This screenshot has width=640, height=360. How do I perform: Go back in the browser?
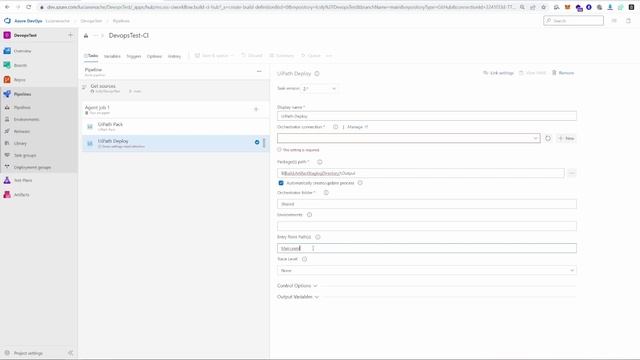(7, 7)
